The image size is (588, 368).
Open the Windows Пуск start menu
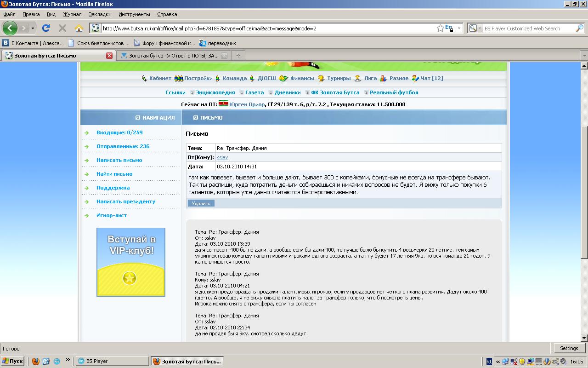coord(12,361)
